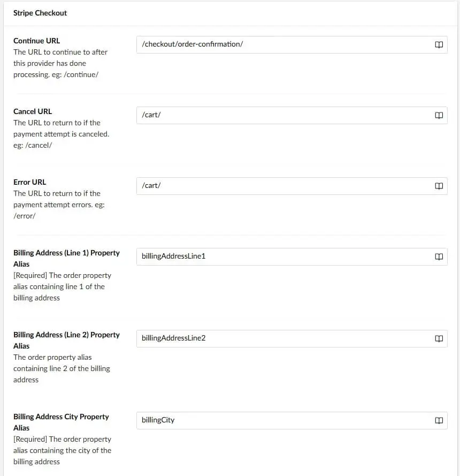
Task: Click the book icon in Continue URL field
Action: 439,45
